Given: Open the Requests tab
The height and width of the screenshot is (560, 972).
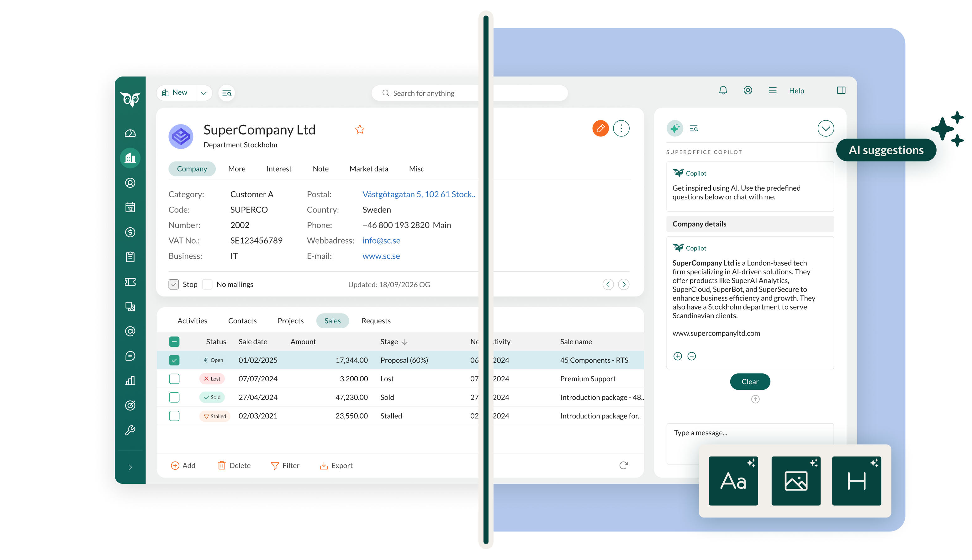Looking at the screenshot, I should [376, 321].
